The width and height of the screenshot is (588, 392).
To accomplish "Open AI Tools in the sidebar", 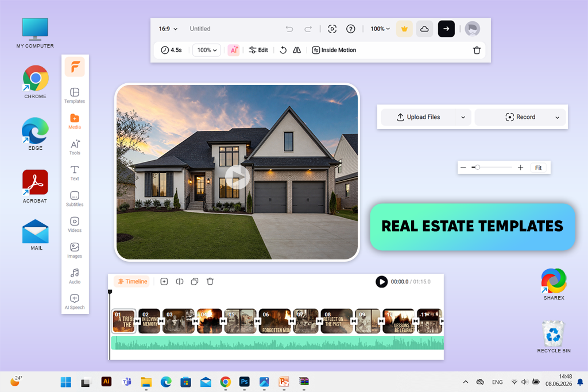I will pos(75,148).
